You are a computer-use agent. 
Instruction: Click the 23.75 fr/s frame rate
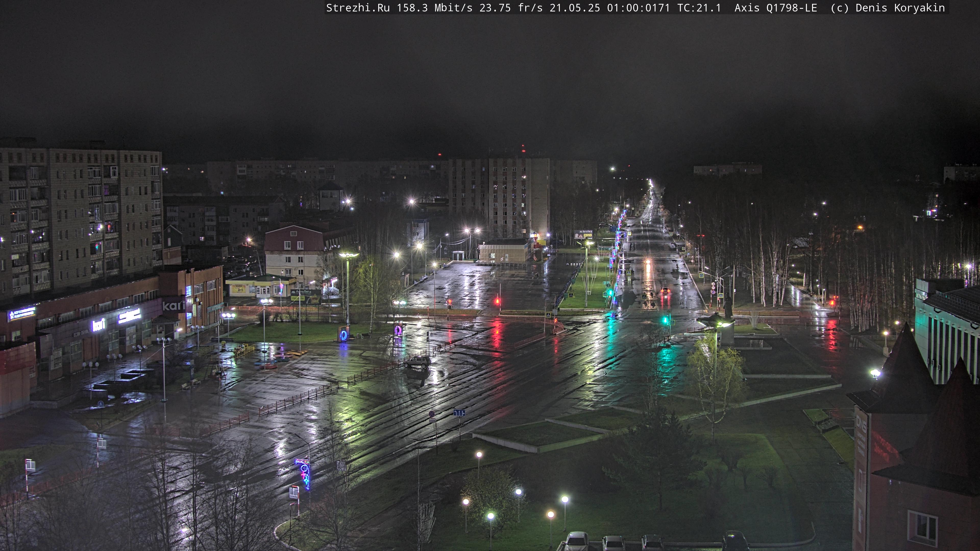511,8
